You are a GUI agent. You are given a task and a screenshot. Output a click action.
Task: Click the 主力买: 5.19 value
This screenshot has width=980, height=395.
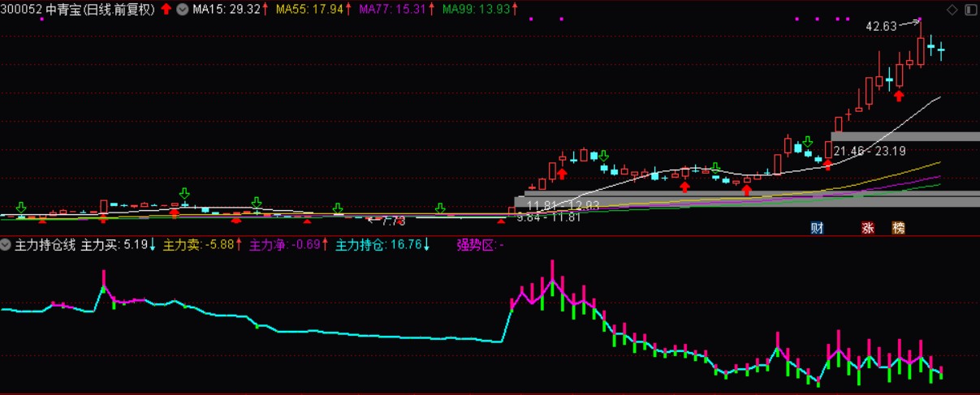(x=114, y=244)
